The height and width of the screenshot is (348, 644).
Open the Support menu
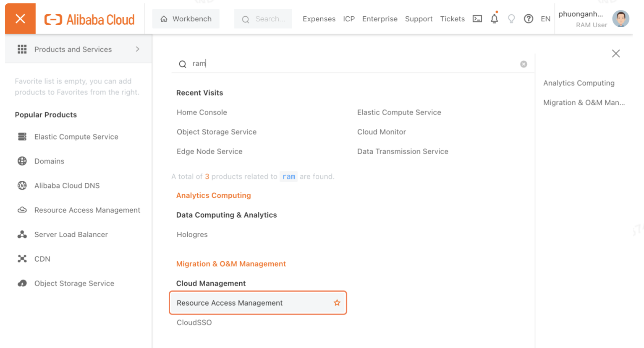pyautogui.click(x=419, y=19)
